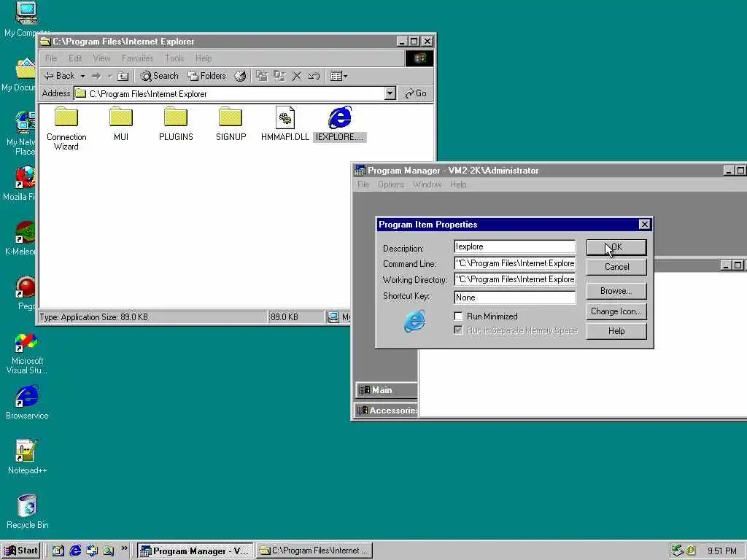This screenshot has height=560, width=747.
Task: Go up one folder level in Explorer
Action: 123,76
